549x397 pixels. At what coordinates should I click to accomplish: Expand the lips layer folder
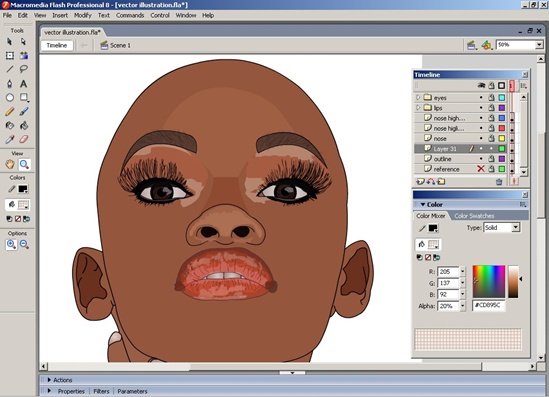[x=418, y=107]
